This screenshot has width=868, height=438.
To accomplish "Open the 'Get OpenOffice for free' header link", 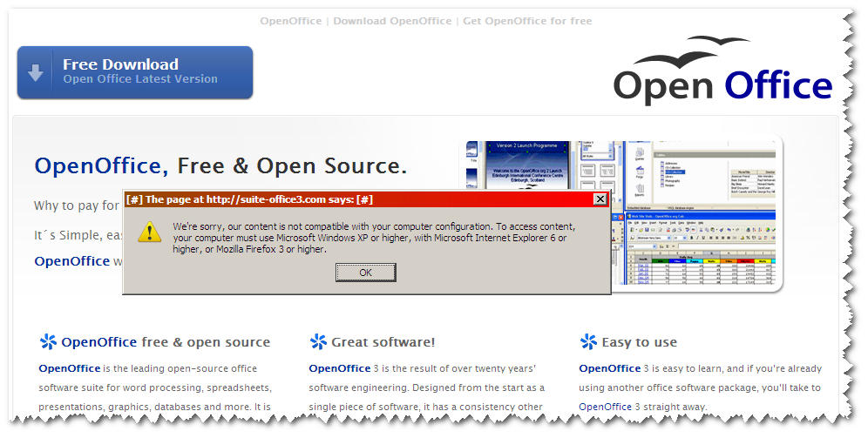I will (x=527, y=21).
